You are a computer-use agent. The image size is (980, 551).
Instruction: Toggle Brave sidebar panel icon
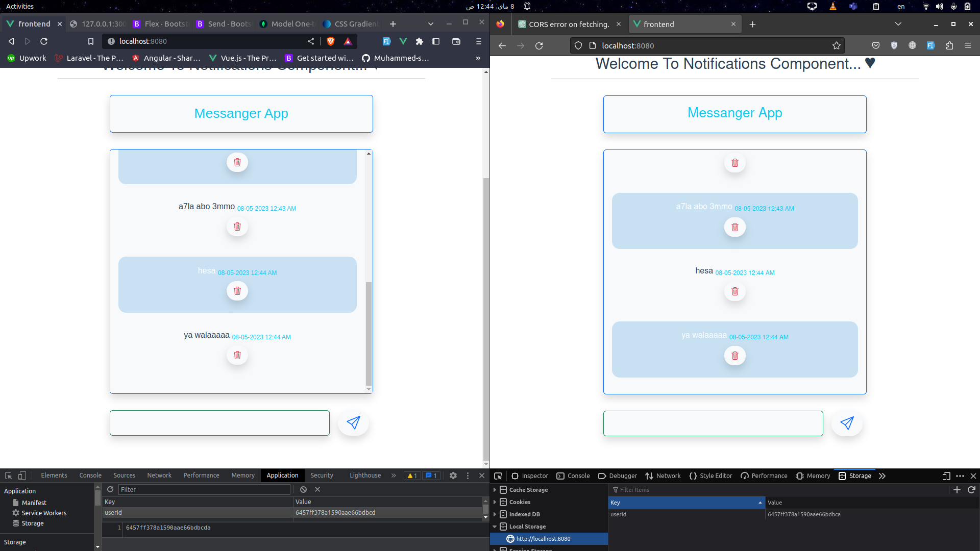(x=436, y=41)
